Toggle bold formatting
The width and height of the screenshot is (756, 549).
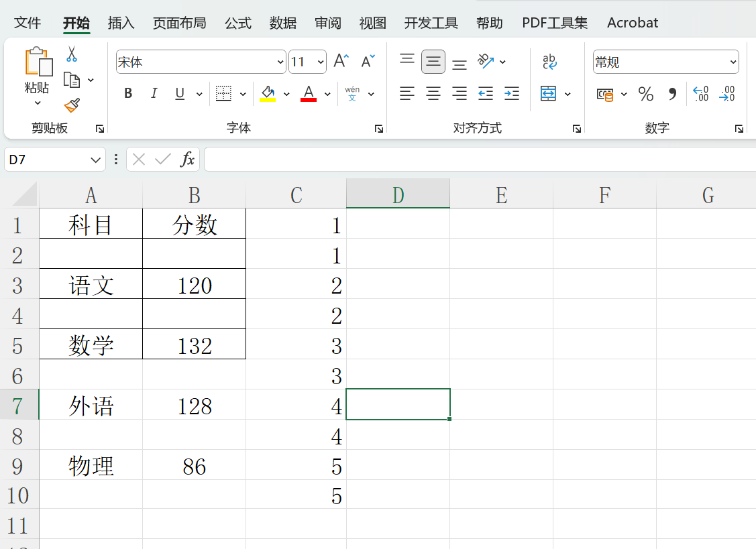[128, 93]
